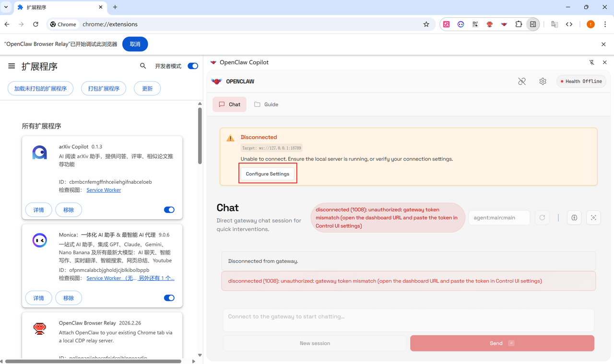This screenshot has height=364, width=614.
Task: Disable the arXiv Copilot extension
Action: coord(169,210)
